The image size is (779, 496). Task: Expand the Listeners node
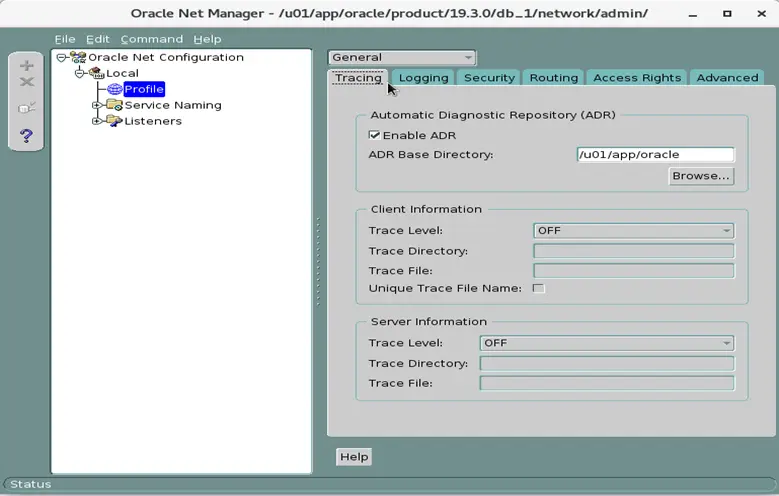coord(96,121)
